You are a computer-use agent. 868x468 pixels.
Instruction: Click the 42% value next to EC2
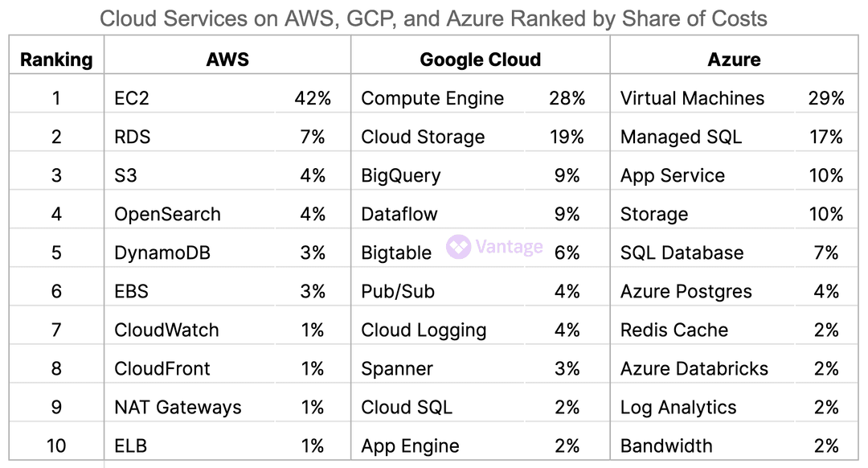(313, 99)
